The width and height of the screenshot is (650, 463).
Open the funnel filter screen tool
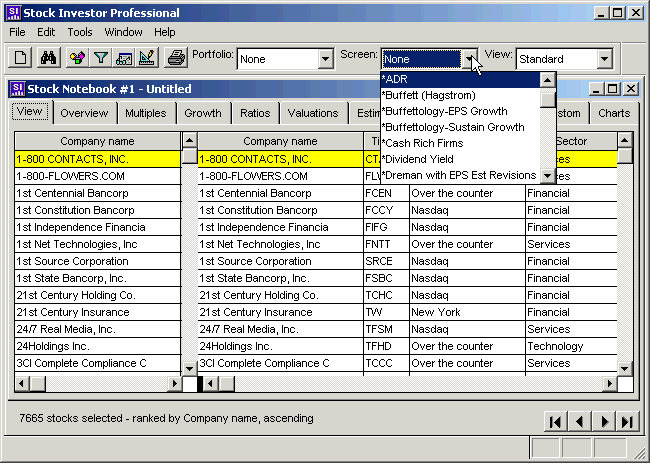[x=101, y=58]
